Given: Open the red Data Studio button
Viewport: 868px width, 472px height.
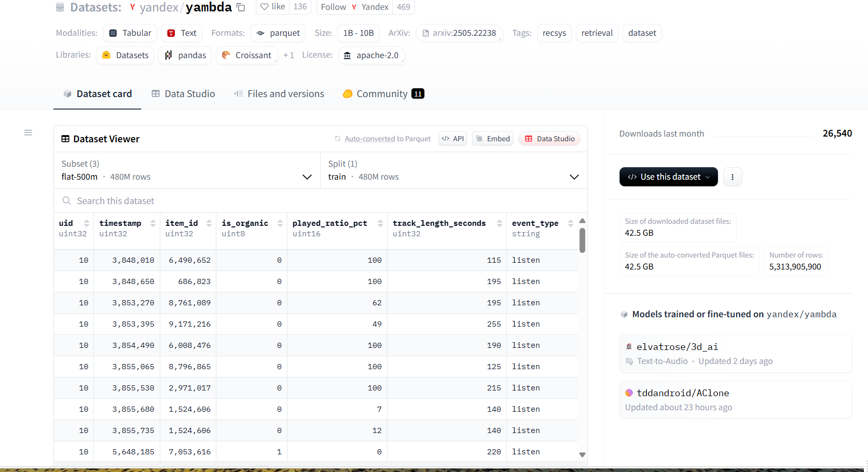Looking at the screenshot, I should 549,139.
